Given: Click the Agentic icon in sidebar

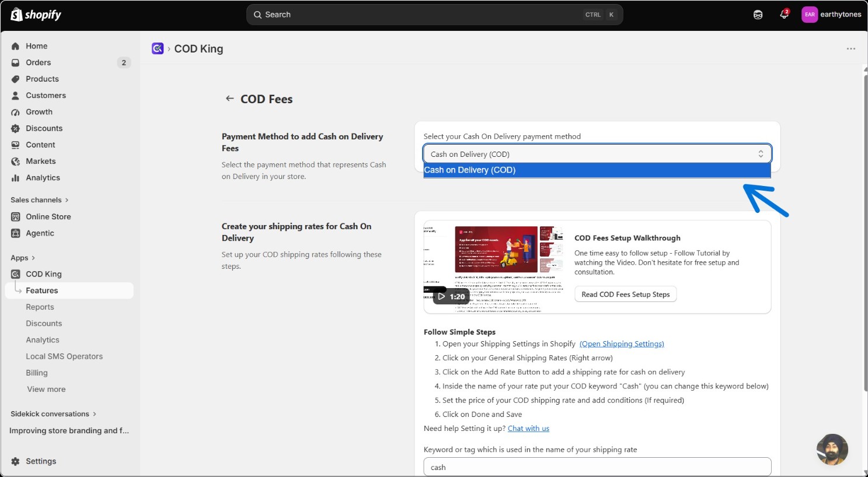Looking at the screenshot, I should click(15, 233).
